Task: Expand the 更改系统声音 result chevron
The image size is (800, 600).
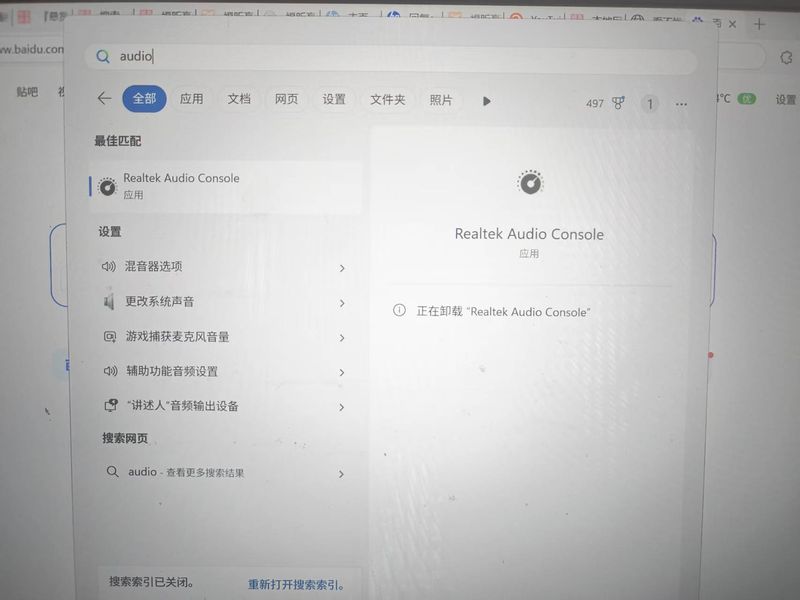Action: [x=342, y=303]
